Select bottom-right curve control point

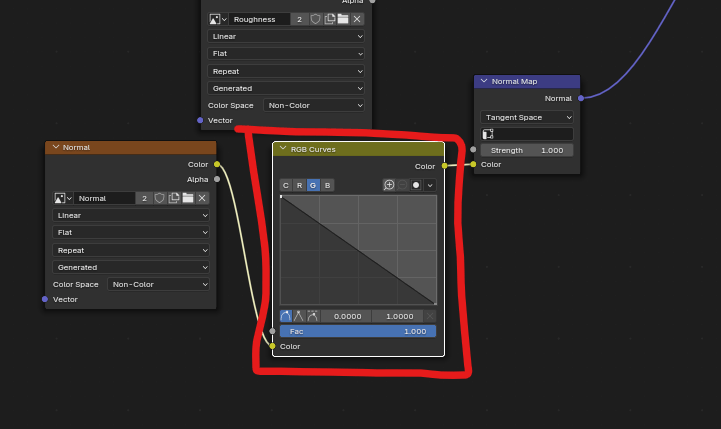(x=435, y=303)
